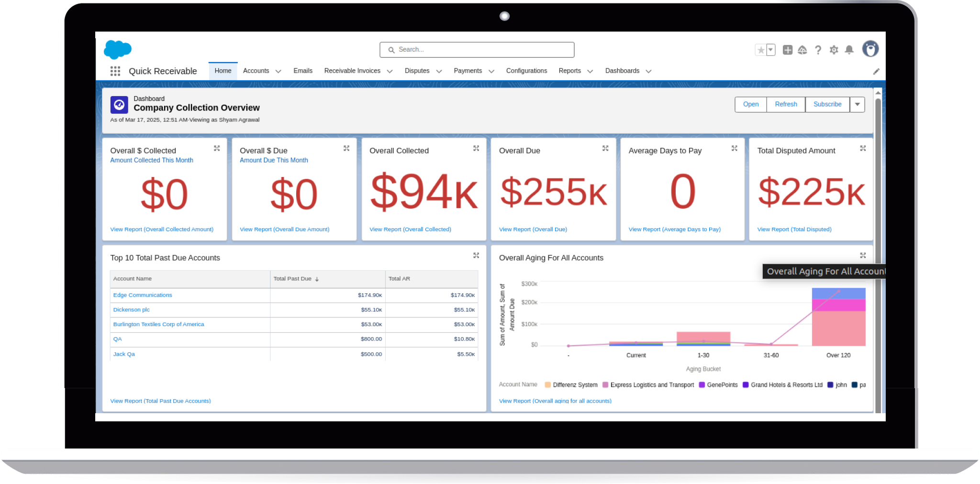Expand the Top 10 Past Due Accounts widget
This screenshot has width=980, height=484.
(476, 255)
